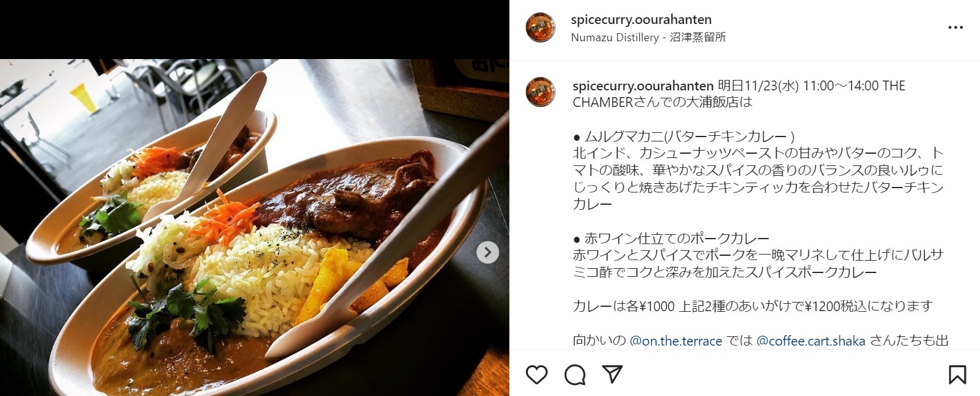Like the post with the heart icon
Image resolution: width=980 pixels, height=396 pixels.
point(536,374)
